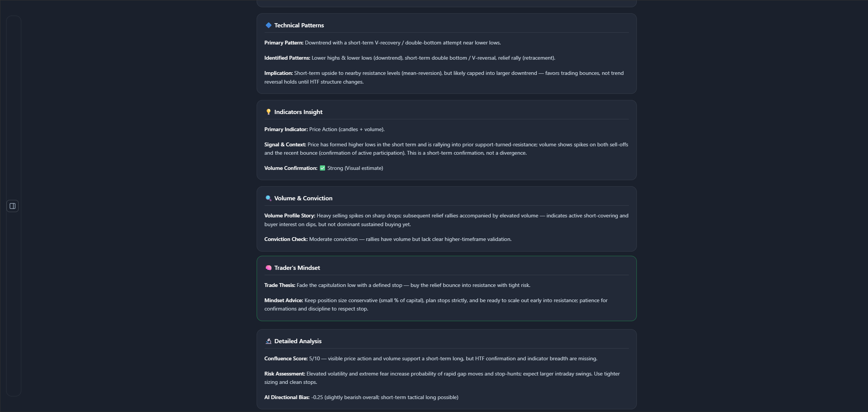This screenshot has height=412, width=868.
Task: Click the Trader's Mindset brain icon
Action: coord(268,268)
